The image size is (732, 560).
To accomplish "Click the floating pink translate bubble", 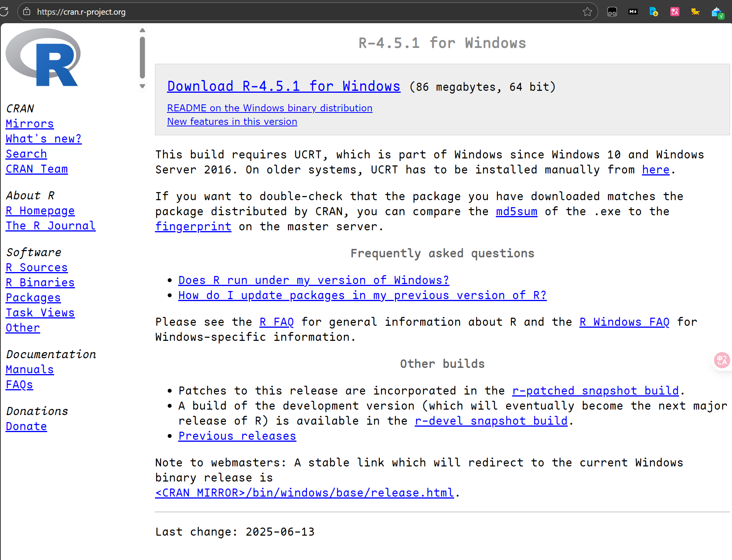I will 722,360.
